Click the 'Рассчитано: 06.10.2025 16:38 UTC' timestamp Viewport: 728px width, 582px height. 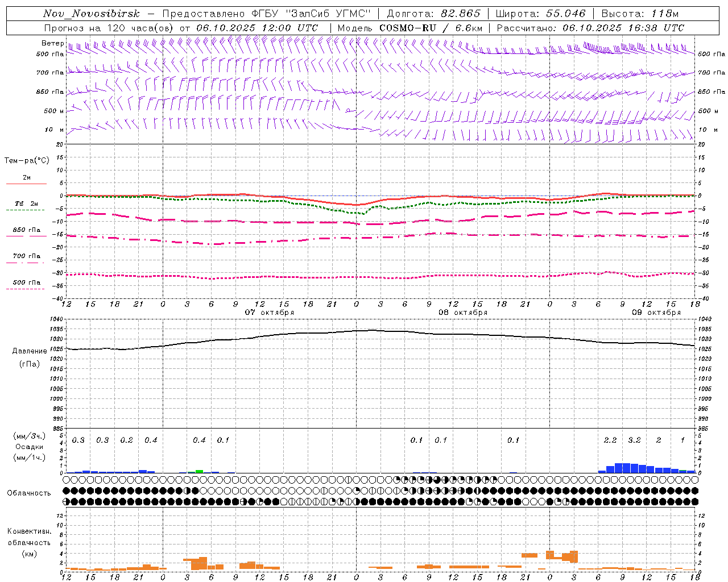[590, 28]
